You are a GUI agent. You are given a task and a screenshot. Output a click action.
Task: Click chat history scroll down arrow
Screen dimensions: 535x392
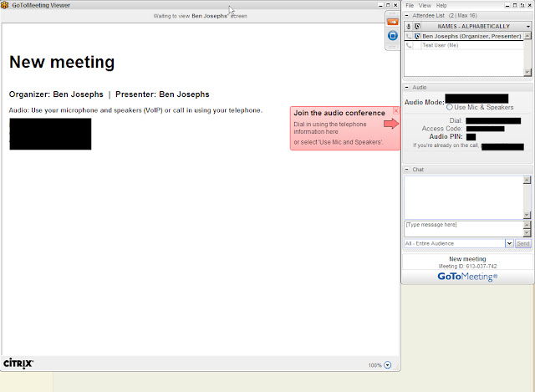[527, 215]
